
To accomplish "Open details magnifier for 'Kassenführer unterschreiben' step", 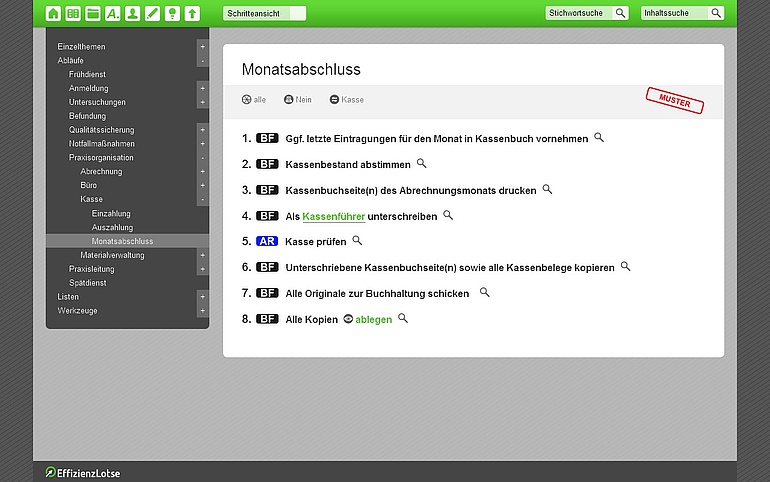I will pyautogui.click(x=448, y=215).
